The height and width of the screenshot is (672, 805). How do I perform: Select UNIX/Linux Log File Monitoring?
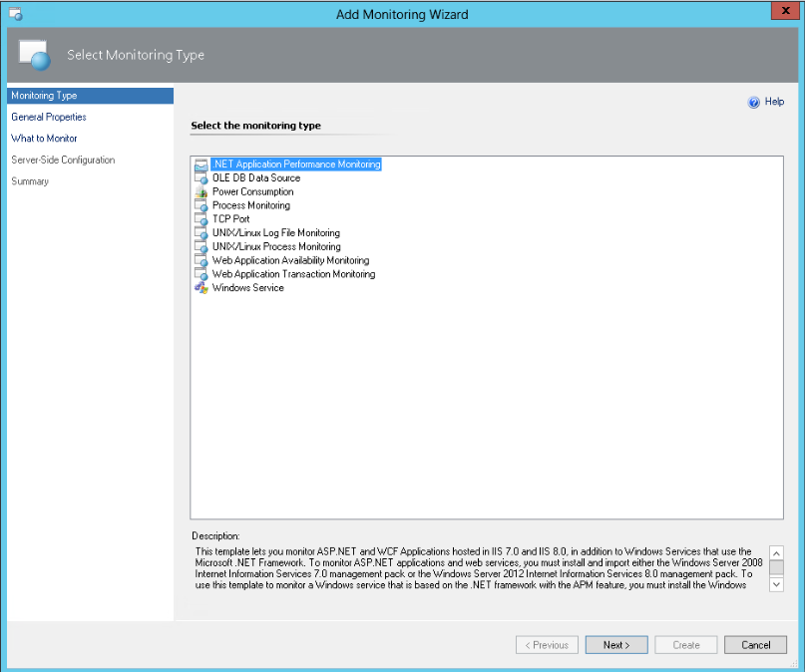pyautogui.click(x=275, y=233)
